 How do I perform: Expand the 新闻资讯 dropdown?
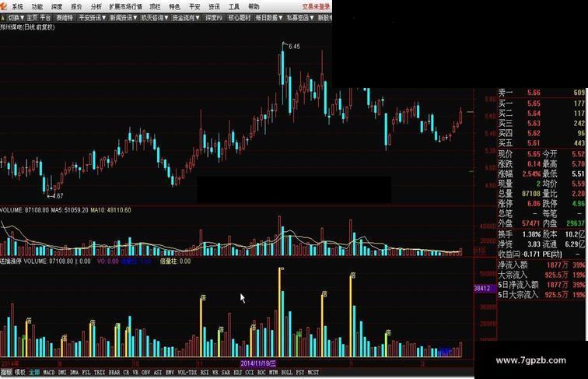click(x=124, y=18)
